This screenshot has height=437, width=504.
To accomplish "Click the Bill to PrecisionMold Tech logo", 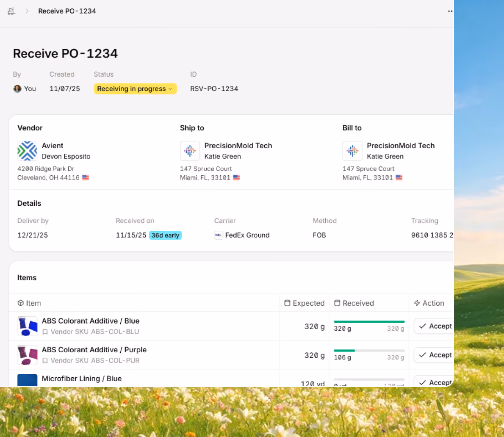I will (352, 151).
